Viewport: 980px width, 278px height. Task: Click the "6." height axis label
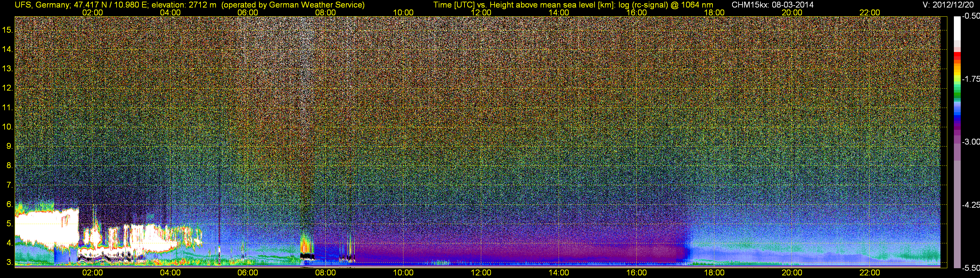pos(9,204)
